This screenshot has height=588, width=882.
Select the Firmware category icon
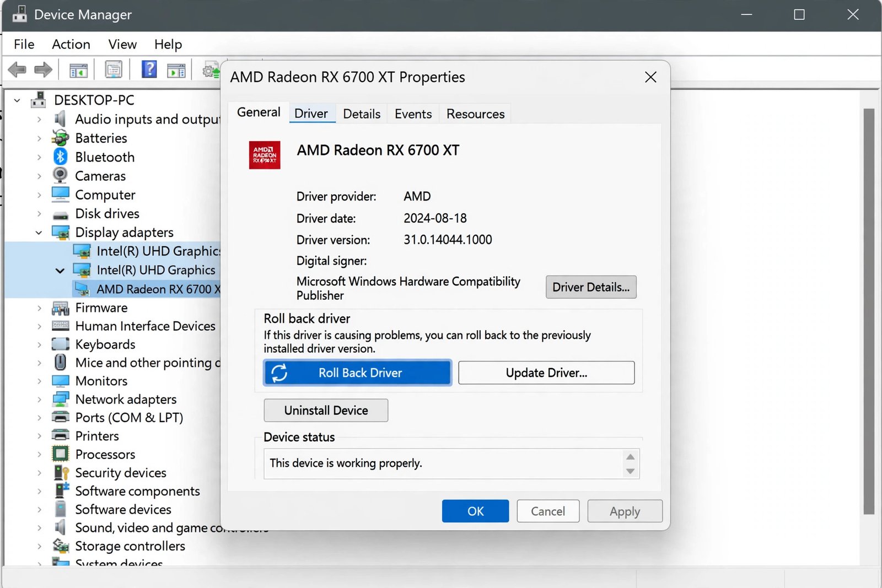click(60, 308)
